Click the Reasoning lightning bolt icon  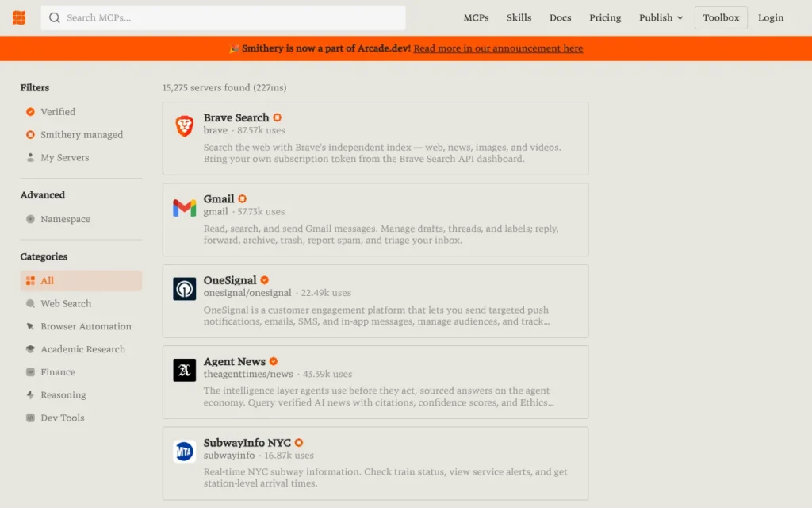click(x=31, y=394)
